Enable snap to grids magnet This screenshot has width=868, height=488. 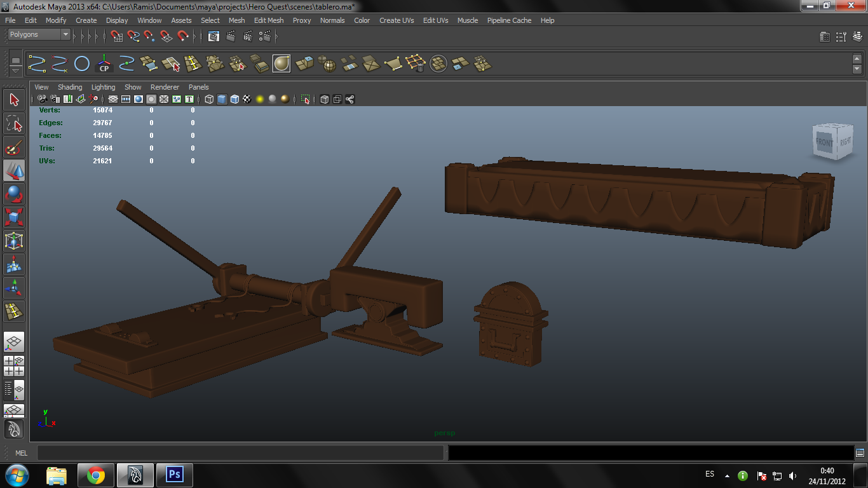117,36
